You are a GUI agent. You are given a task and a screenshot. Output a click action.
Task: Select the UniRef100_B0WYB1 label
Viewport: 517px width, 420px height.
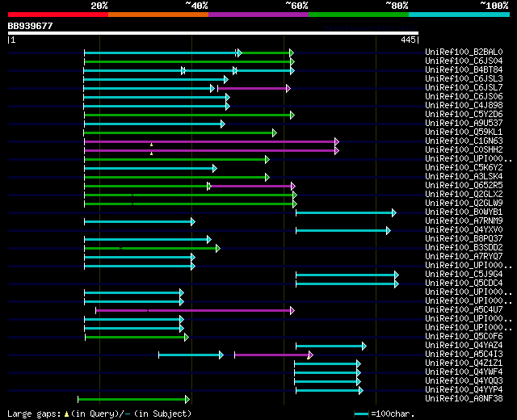pyautogui.click(x=464, y=212)
